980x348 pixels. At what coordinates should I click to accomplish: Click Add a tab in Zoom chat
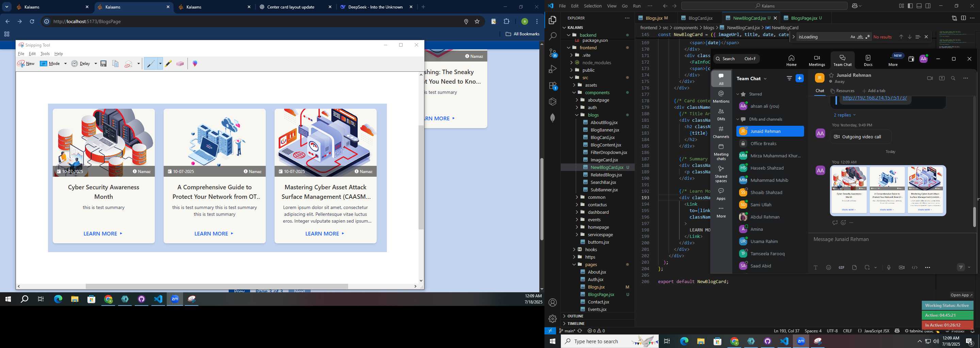click(x=873, y=91)
